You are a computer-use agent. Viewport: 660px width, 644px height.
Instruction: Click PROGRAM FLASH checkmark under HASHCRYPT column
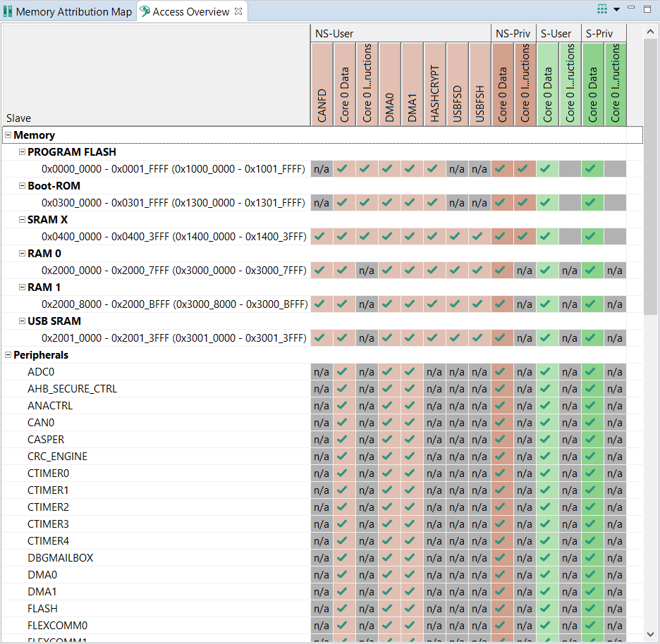(x=434, y=169)
